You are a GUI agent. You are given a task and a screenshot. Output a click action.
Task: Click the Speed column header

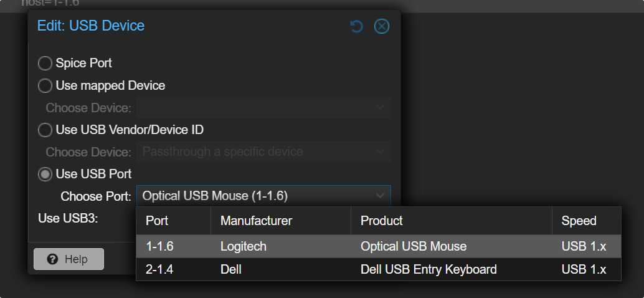point(579,221)
